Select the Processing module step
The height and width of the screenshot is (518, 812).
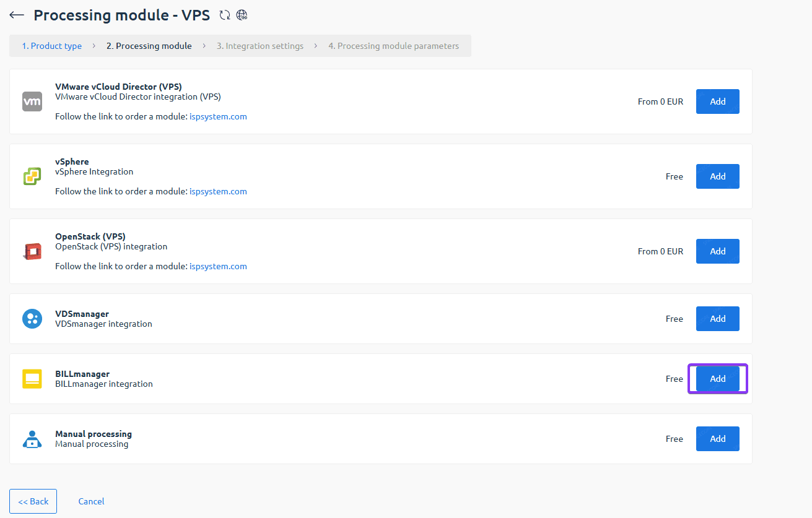[149, 46]
